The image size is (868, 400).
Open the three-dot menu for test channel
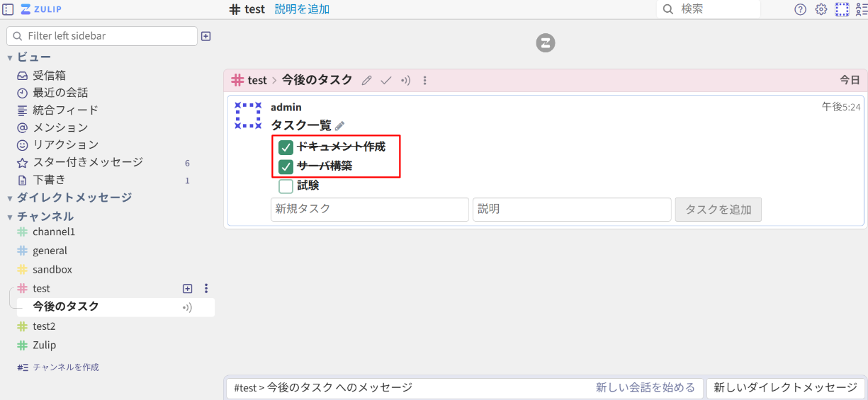point(206,288)
